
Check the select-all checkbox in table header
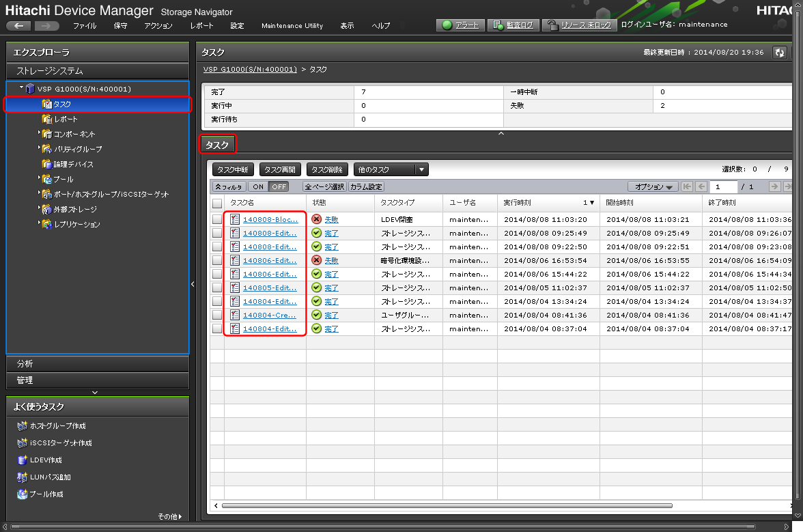tap(217, 203)
